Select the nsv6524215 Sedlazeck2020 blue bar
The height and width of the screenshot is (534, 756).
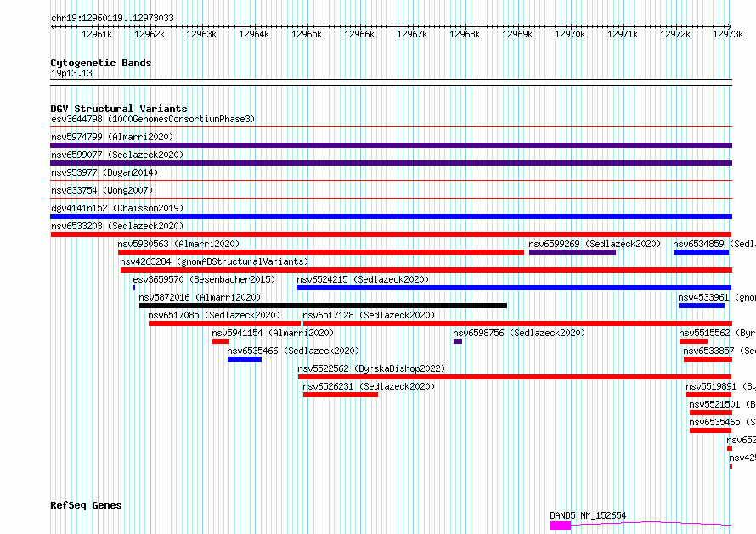515,288
